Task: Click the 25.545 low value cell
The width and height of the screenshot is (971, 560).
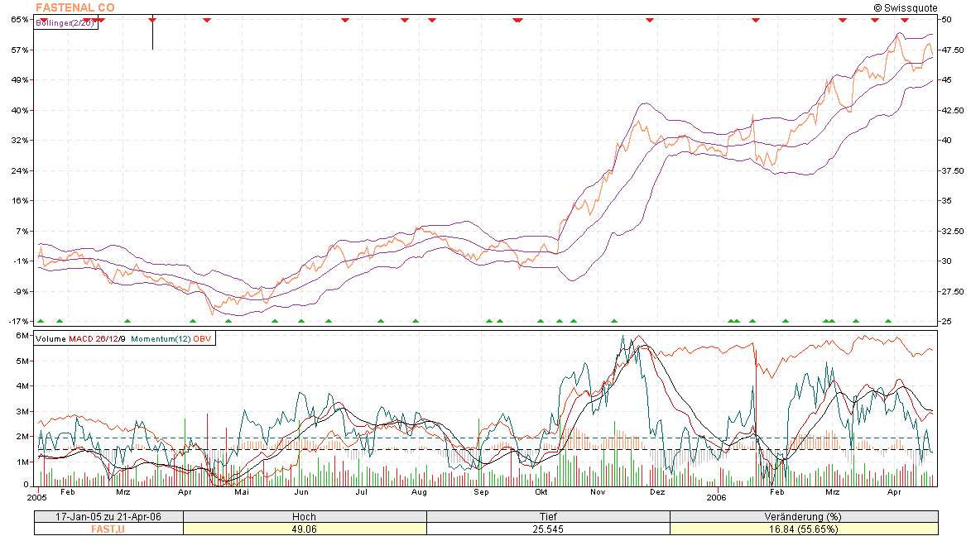Action: coord(548,529)
